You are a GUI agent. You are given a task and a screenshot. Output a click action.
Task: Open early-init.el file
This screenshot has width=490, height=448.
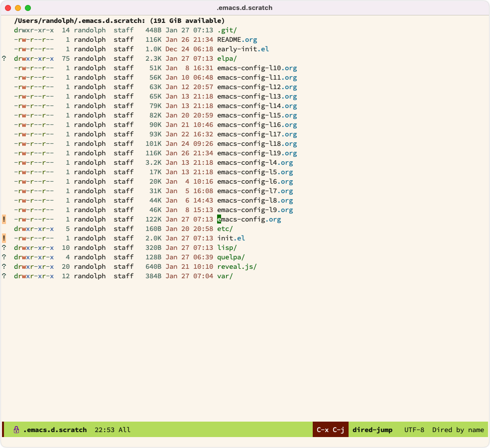click(243, 49)
